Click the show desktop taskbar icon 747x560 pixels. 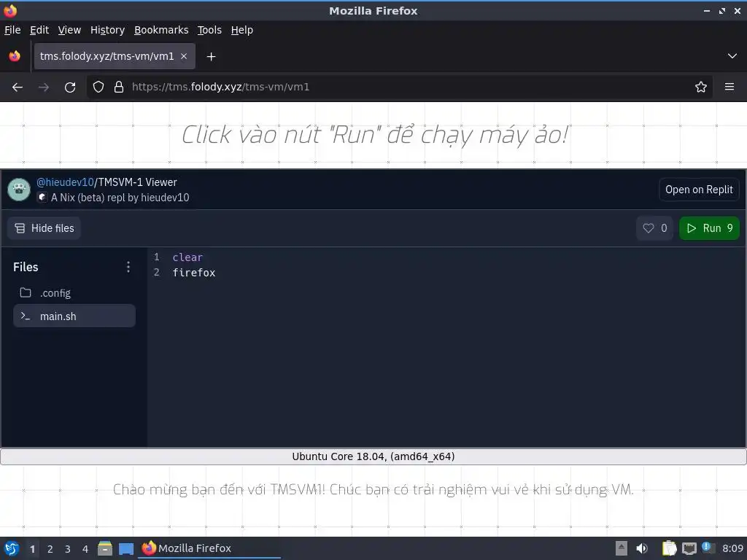tap(126, 548)
